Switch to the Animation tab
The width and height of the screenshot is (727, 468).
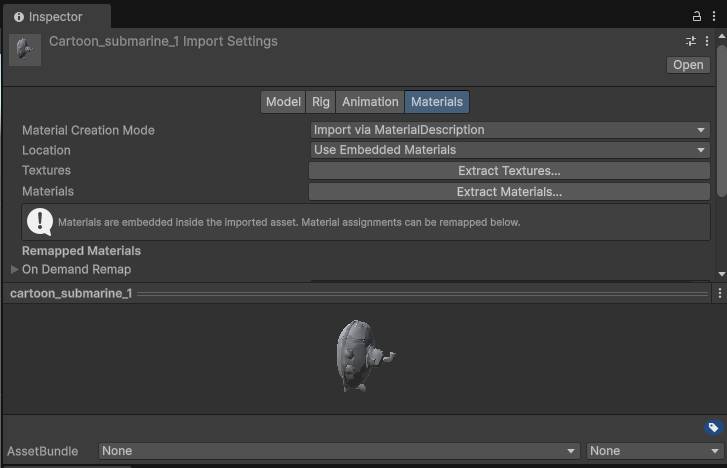[370, 102]
